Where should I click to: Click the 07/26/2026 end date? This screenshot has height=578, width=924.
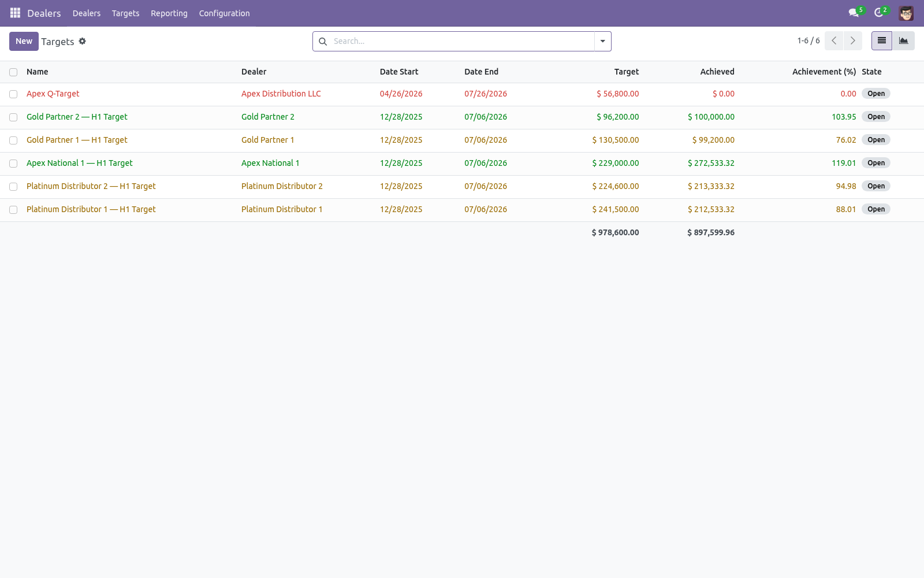pos(486,94)
